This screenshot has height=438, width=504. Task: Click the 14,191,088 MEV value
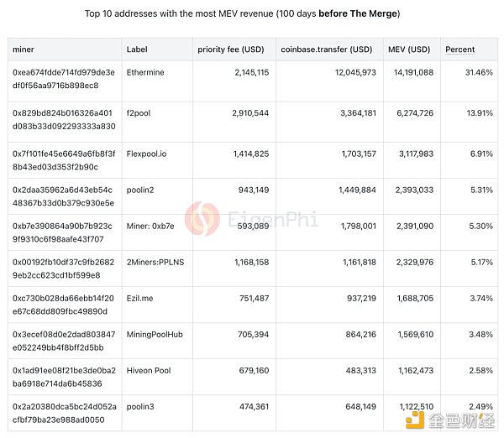(412, 73)
